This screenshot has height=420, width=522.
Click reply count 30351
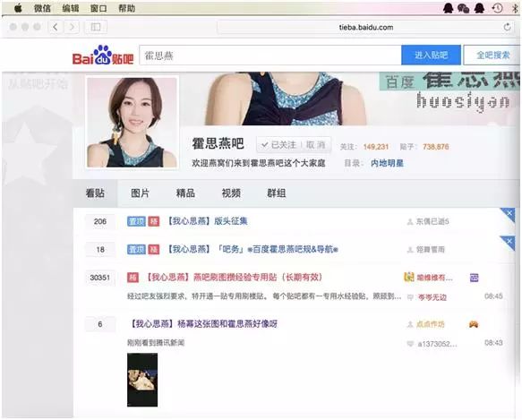100,277
